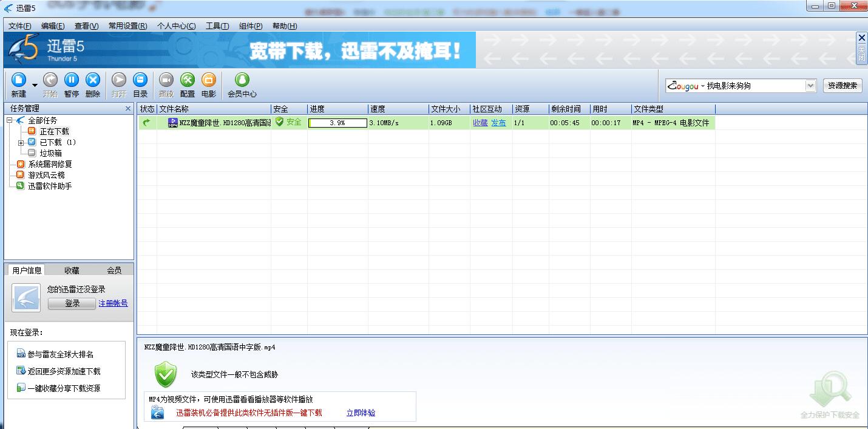
Task: Click the 播放 play icon
Action: tap(166, 80)
